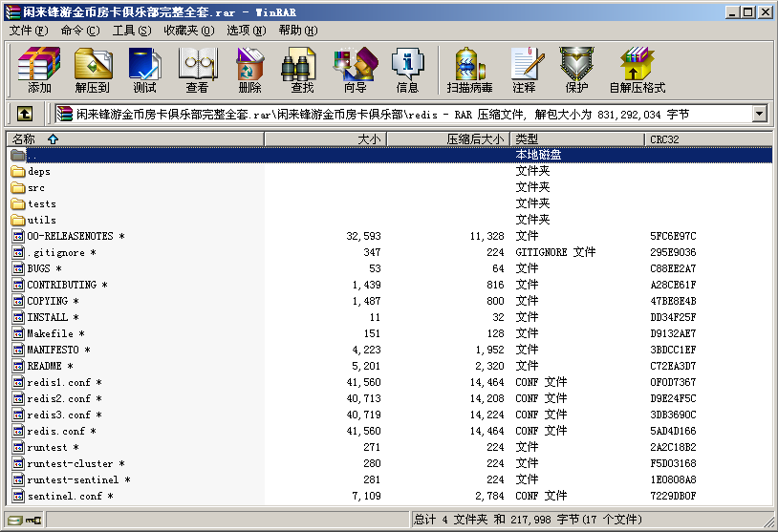Click the Protect (保护) archive icon
Viewport: 778px width, 532px height.
point(576,70)
